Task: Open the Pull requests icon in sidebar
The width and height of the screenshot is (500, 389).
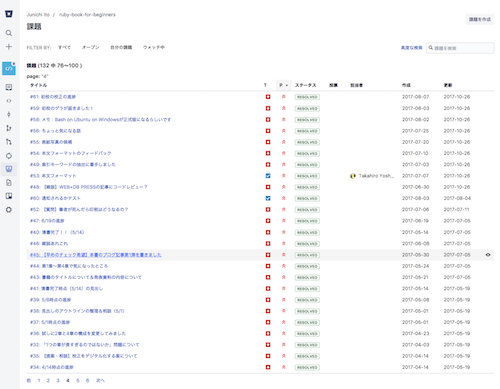Action: click(9, 142)
